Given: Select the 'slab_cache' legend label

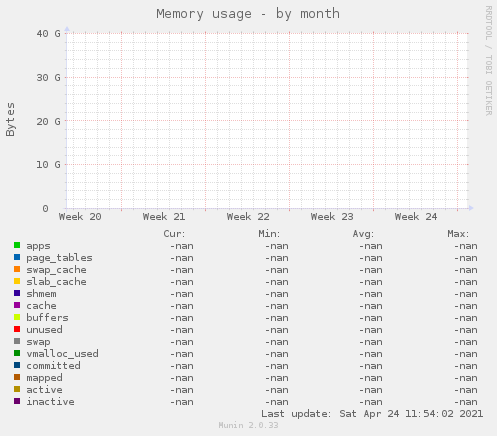Looking at the screenshot, I should click(56, 282).
